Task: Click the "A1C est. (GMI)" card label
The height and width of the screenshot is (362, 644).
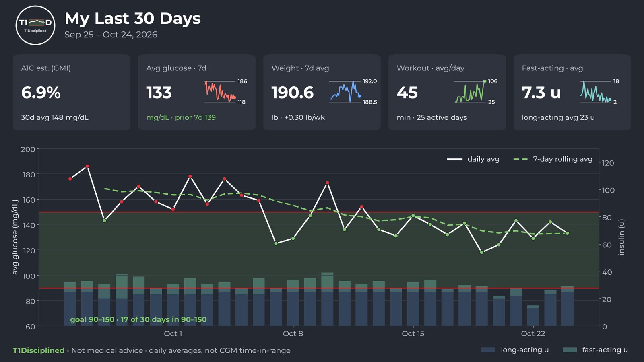Action: (x=46, y=68)
